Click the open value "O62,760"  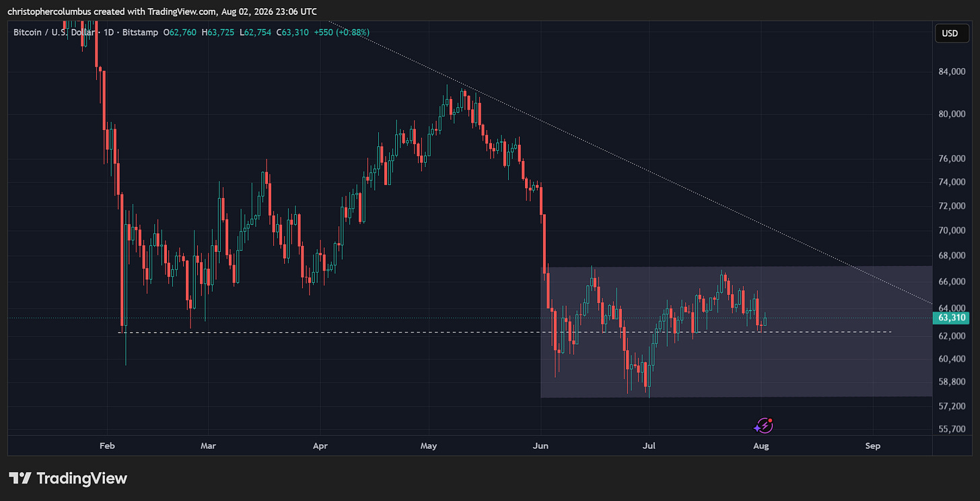(179, 32)
